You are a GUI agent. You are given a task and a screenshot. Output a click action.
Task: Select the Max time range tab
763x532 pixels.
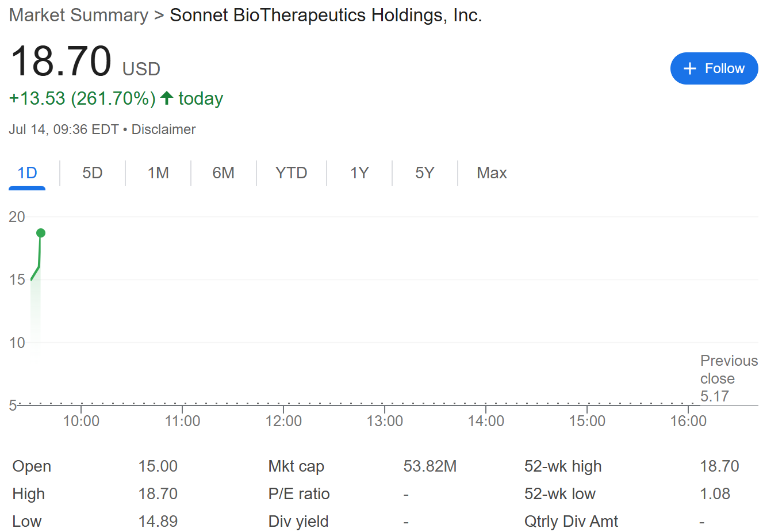pos(492,173)
